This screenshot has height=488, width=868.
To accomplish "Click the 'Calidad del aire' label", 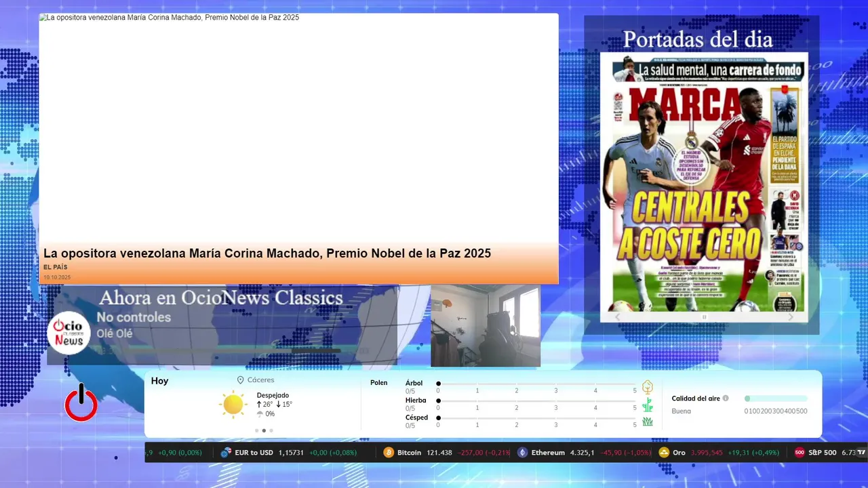I will point(696,399).
